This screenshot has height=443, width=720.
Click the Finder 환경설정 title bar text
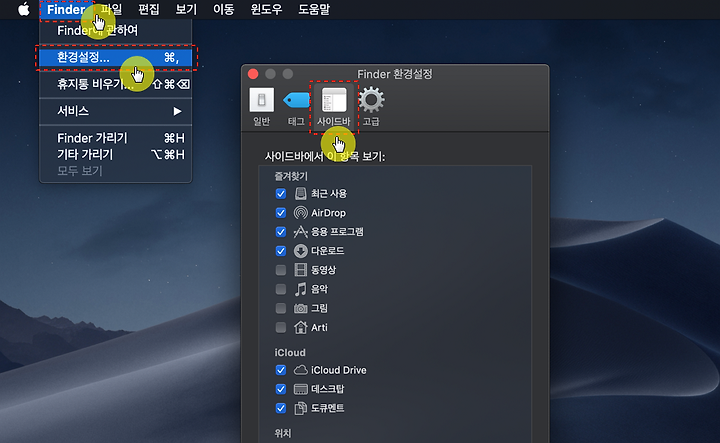pyautogui.click(x=394, y=74)
